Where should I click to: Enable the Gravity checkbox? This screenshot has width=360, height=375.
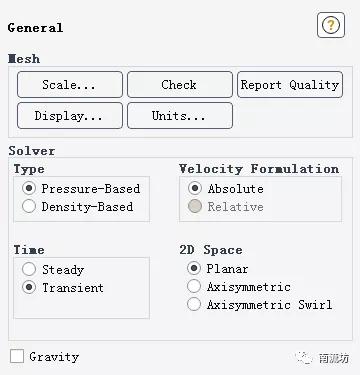[17, 356]
